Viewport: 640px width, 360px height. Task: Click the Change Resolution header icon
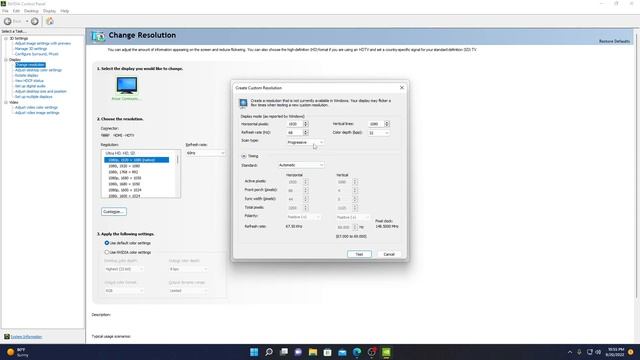point(98,36)
